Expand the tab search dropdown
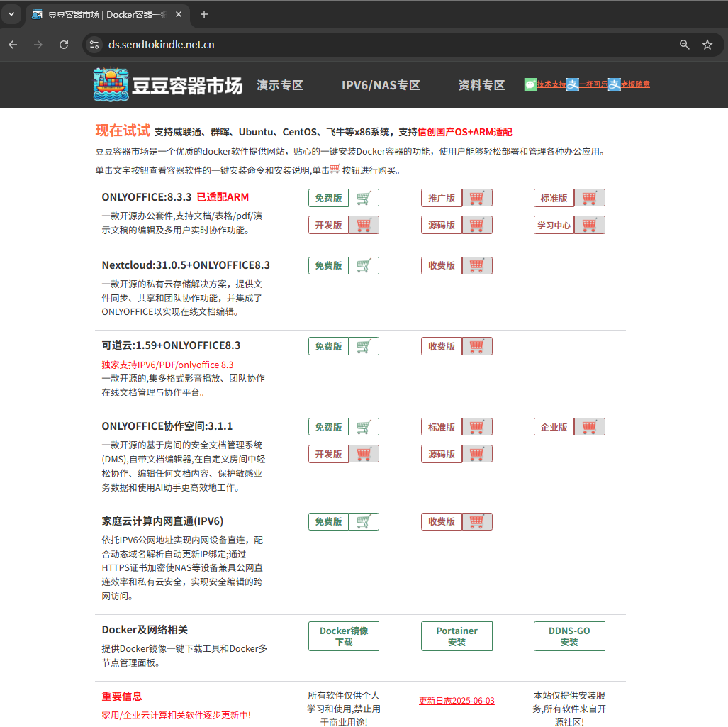Screen dimensions: 728x727 11,14
